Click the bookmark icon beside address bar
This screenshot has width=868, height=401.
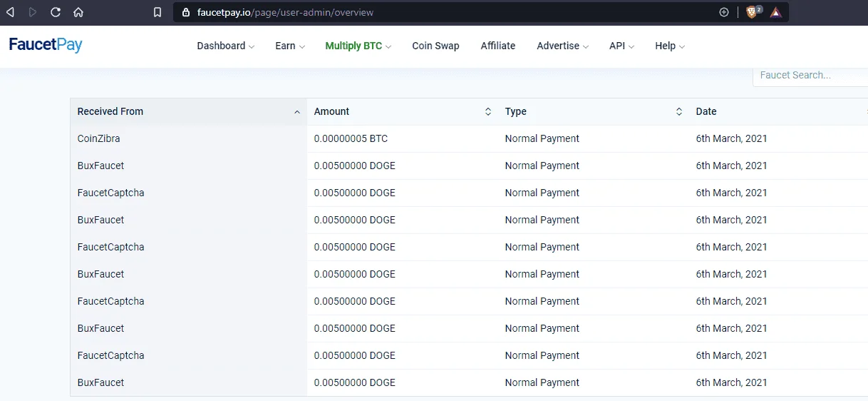[157, 12]
